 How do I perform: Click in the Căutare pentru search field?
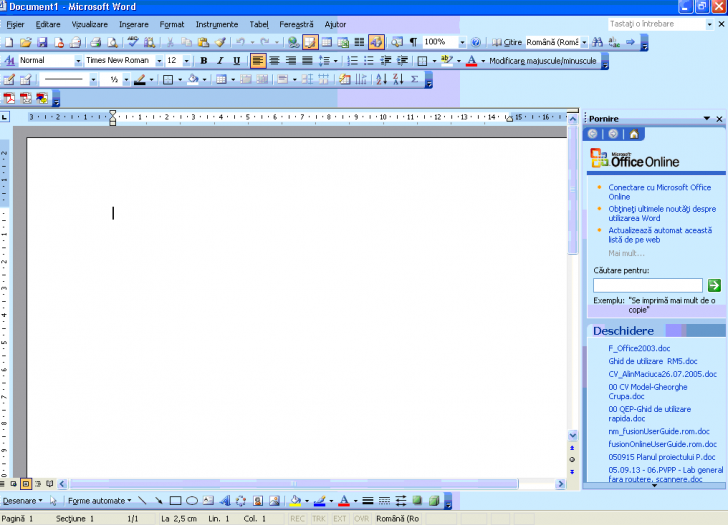click(x=648, y=285)
